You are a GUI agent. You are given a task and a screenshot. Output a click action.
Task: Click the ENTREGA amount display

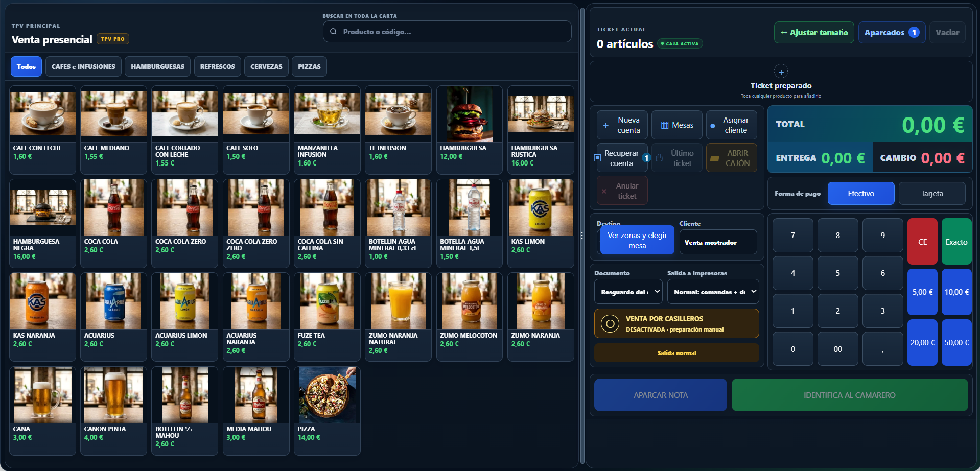[x=843, y=158]
